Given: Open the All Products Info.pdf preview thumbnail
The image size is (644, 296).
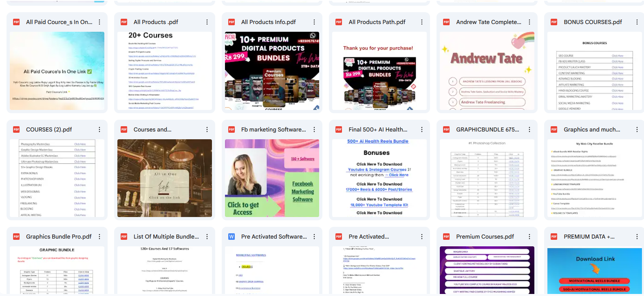Looking at the screenshot, I should point(272,71).
